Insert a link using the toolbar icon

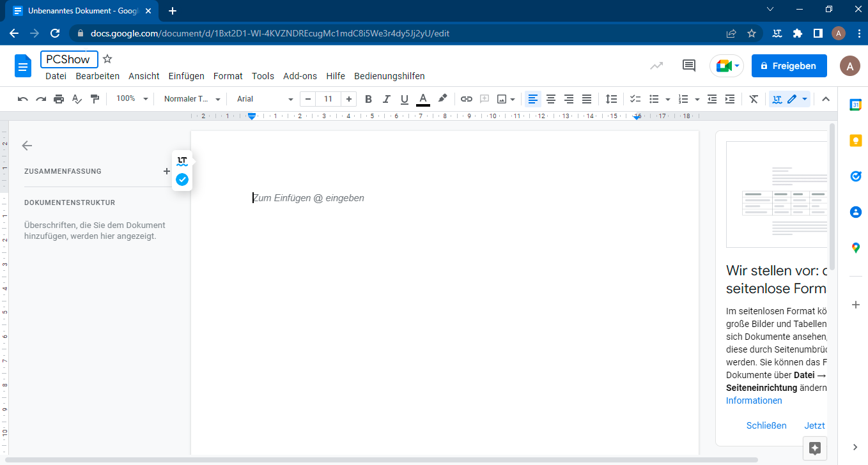[467, 99]
